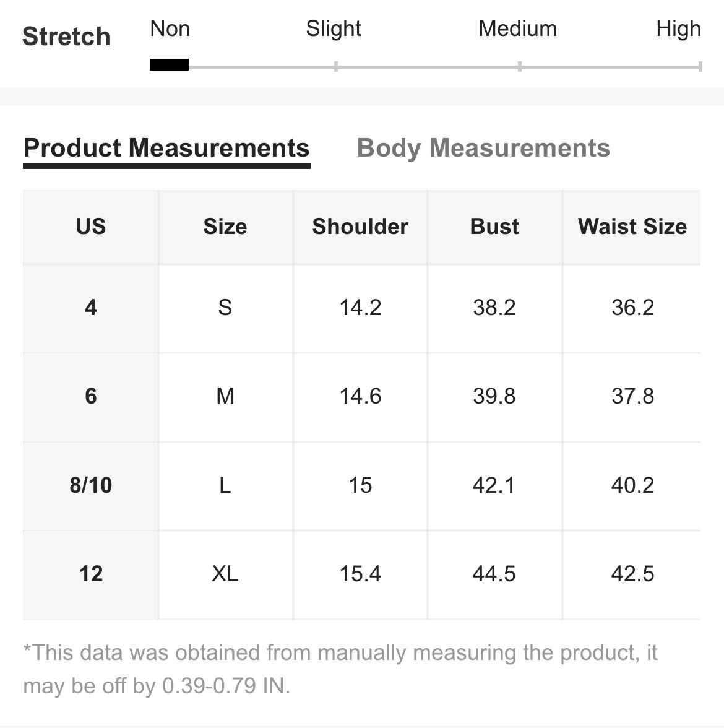Viewport: 724px width, 728px height.
Task: Click the Stretch section heading
Action: pos(66,37)
